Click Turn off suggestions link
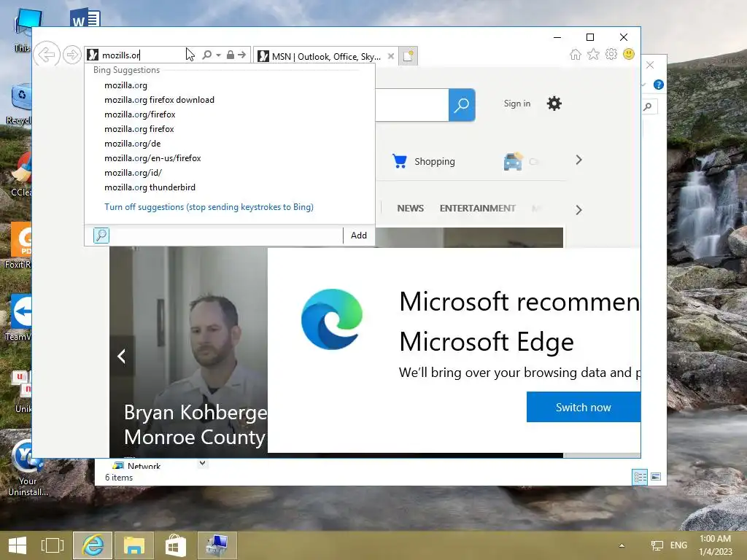Viewport: 747px width, 560px height. [209, 207]
